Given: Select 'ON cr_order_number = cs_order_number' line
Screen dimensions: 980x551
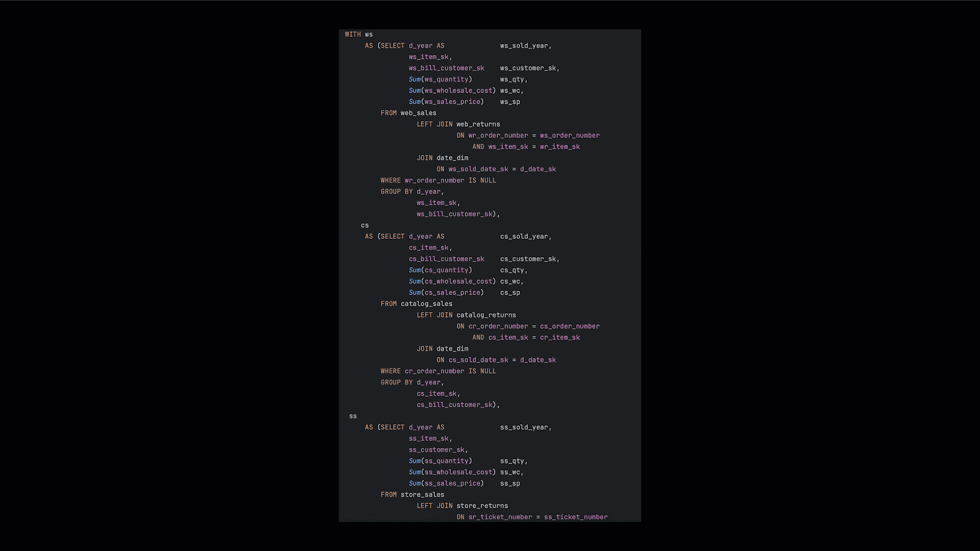Looking at the screenshot, I should [528, 326].
